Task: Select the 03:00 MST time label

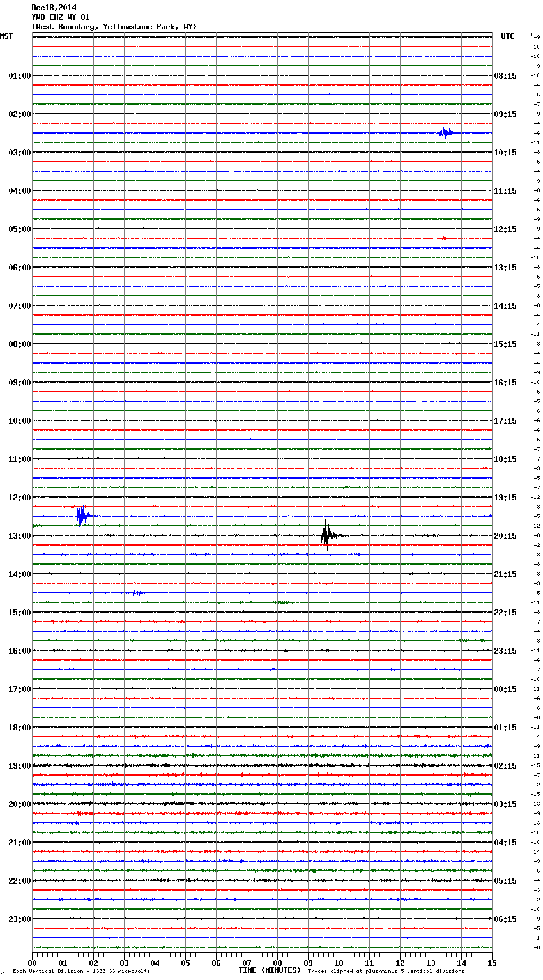Action: 19,153
